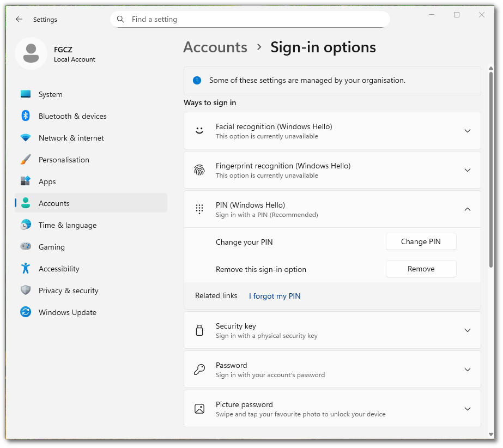This screenshot has height=448, width=503.
Task: Click the Password key icon
Action: (x=199, y=370)
